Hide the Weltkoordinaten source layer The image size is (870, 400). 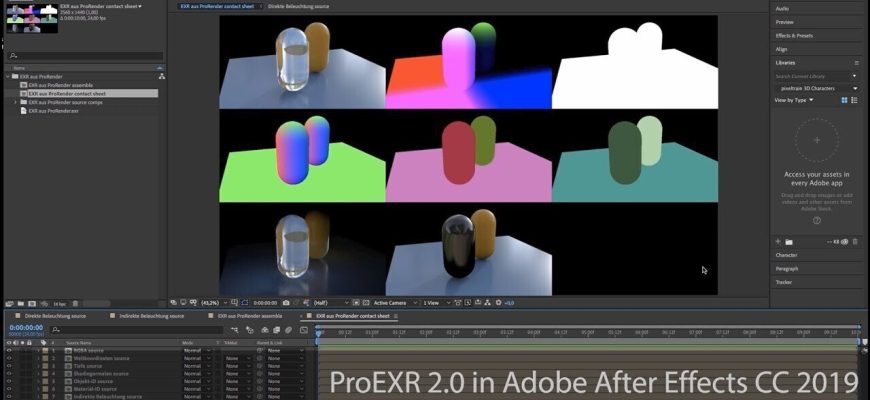pos(9,358)
